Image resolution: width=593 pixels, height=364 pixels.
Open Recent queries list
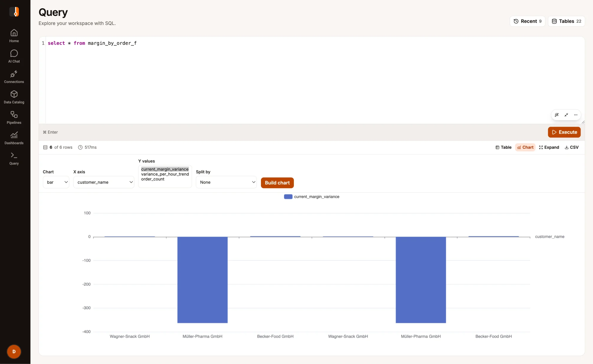point(527,21)
